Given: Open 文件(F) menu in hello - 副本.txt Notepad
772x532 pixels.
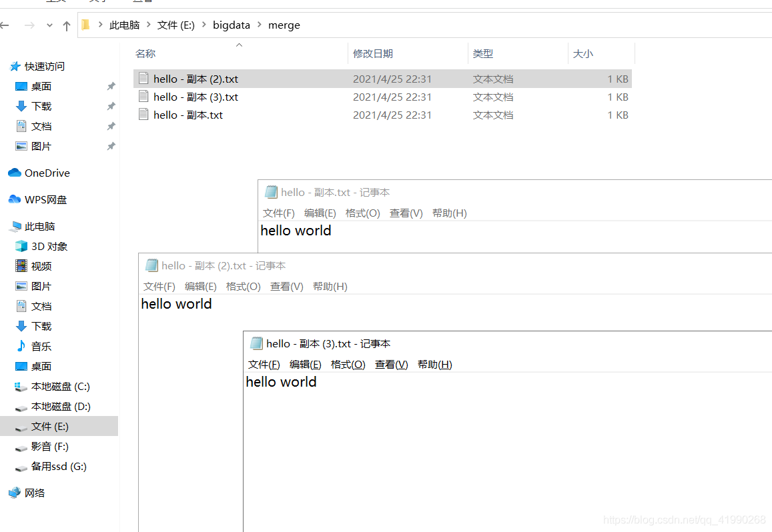Looking at the screenshot, I should click(x=279, y=213).
